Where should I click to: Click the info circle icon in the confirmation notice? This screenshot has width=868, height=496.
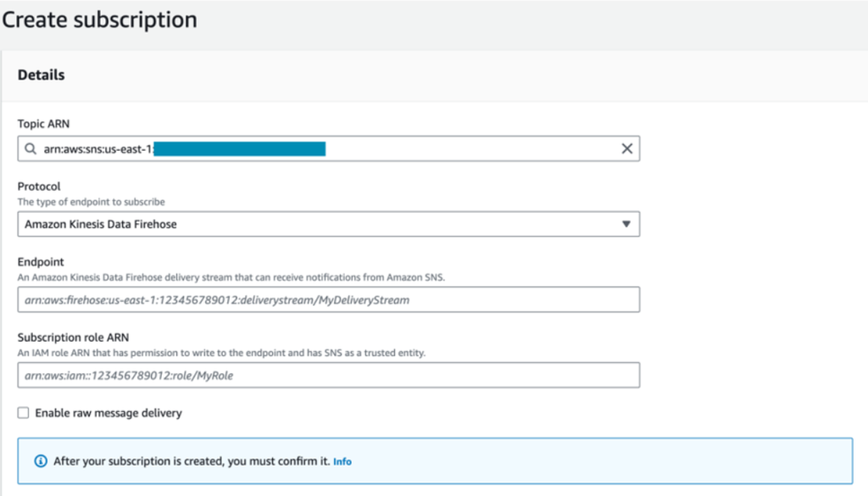tap(40, 461)
